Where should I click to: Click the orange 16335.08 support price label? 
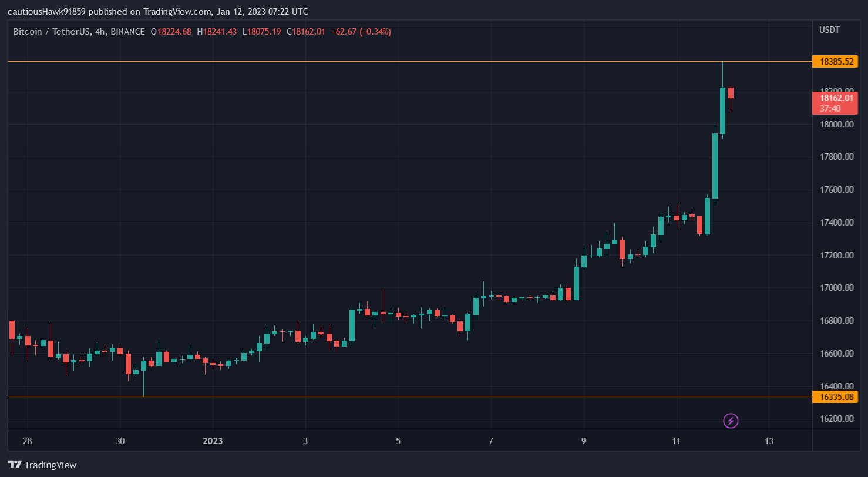click(x=836, y=397)
